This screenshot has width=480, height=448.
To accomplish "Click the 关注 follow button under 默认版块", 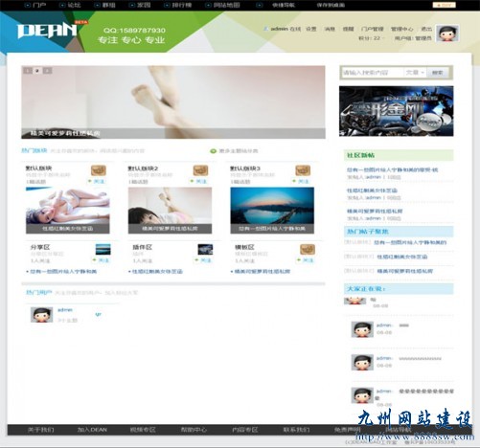I will pyautogui.click(x=98, y=181).
